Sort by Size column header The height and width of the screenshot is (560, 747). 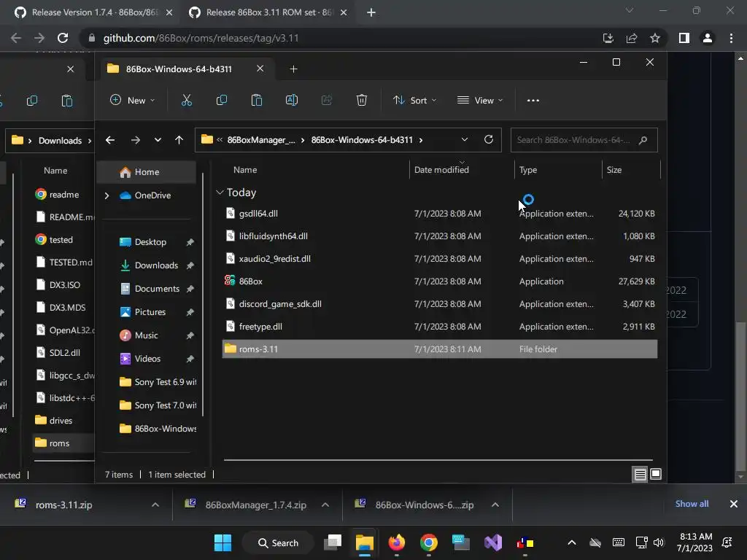614,170
